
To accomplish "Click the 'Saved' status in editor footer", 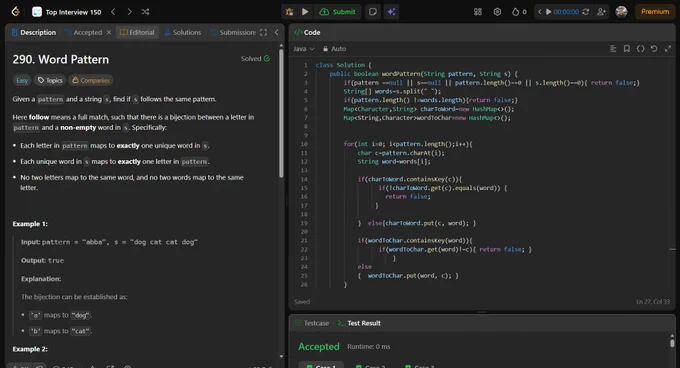I will 302,302.
